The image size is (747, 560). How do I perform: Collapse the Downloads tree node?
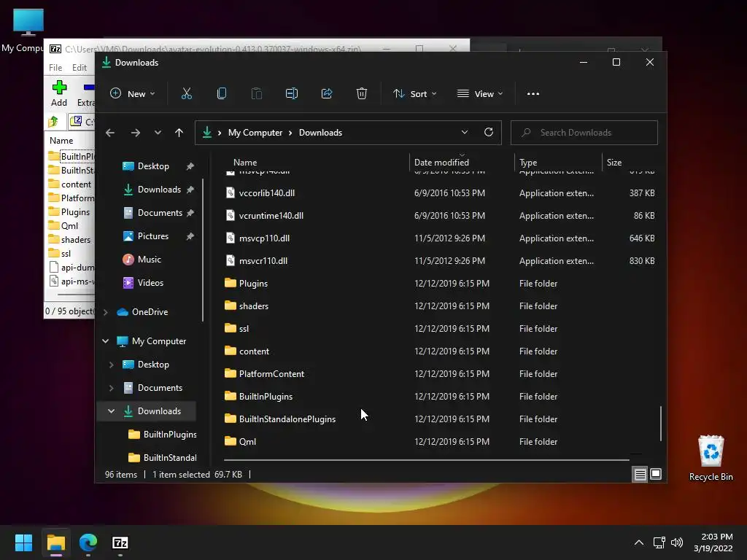point(112,411)
